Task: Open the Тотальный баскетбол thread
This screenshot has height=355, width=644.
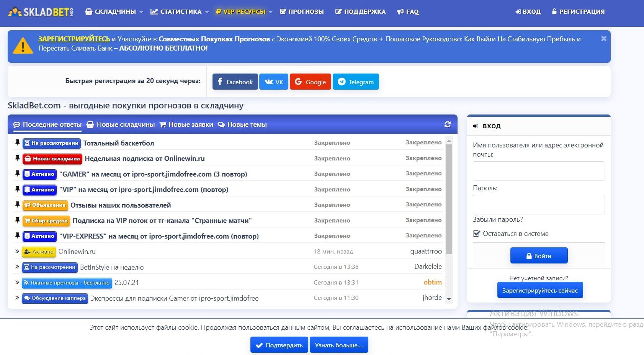Action: (x=119, y=143)
